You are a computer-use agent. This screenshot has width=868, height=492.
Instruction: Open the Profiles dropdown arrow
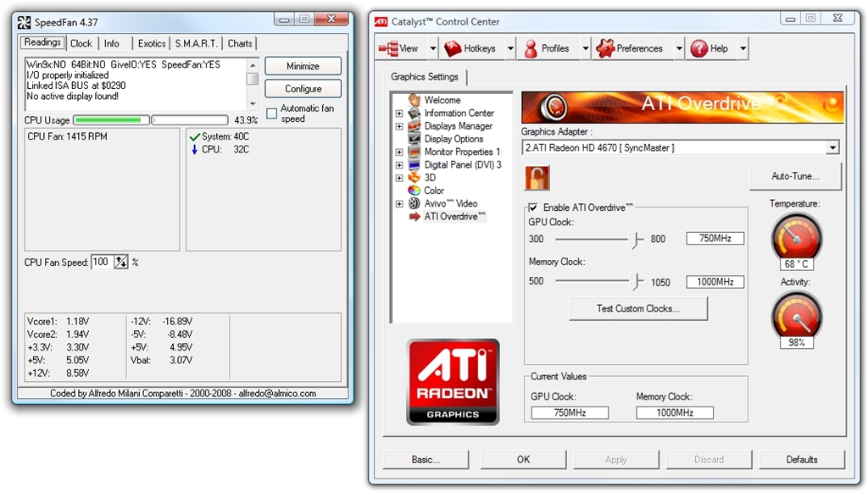pos(585,48)
